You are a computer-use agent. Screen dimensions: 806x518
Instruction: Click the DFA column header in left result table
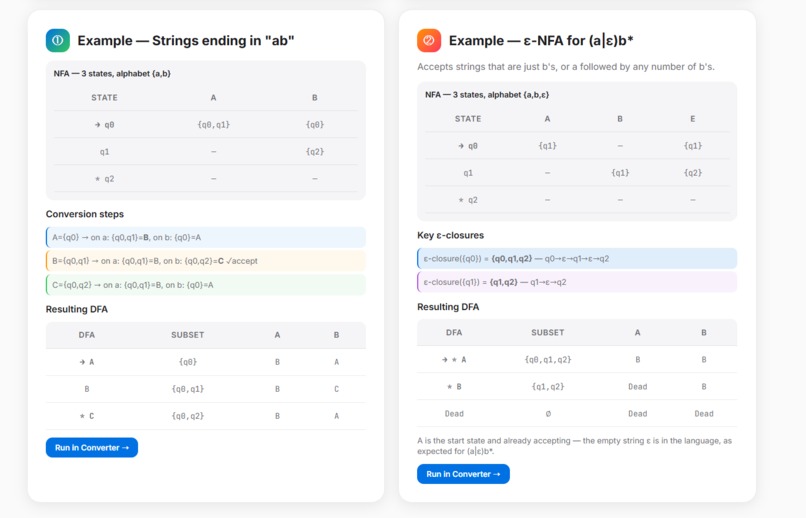point(86,335)
